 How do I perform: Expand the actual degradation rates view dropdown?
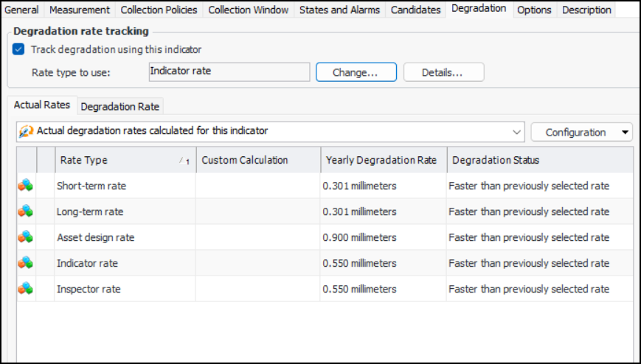(516, 132)
